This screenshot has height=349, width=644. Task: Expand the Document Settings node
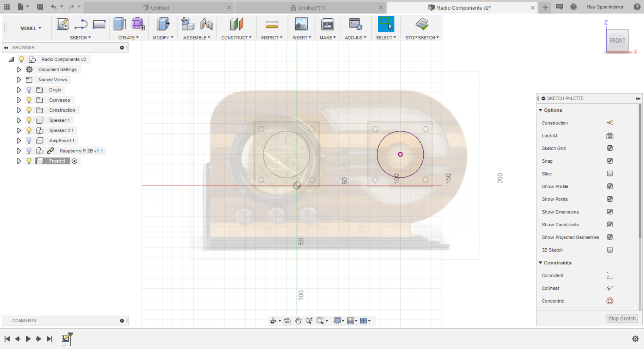tap(19, 69)
